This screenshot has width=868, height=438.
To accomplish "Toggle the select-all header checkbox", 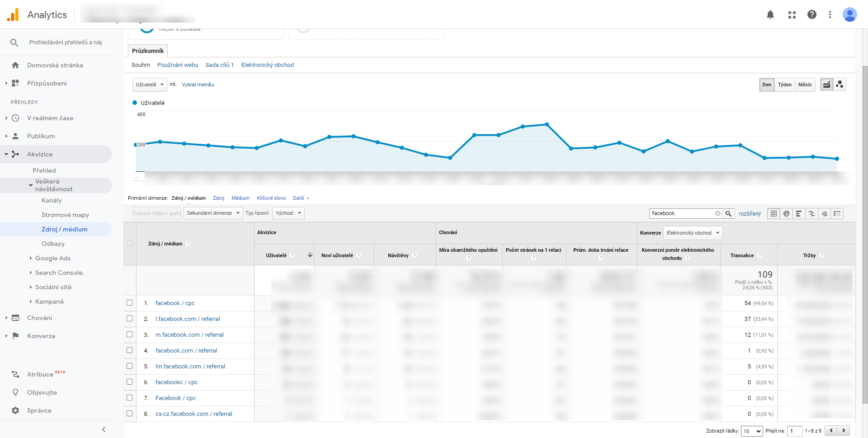I will [130, 244].
